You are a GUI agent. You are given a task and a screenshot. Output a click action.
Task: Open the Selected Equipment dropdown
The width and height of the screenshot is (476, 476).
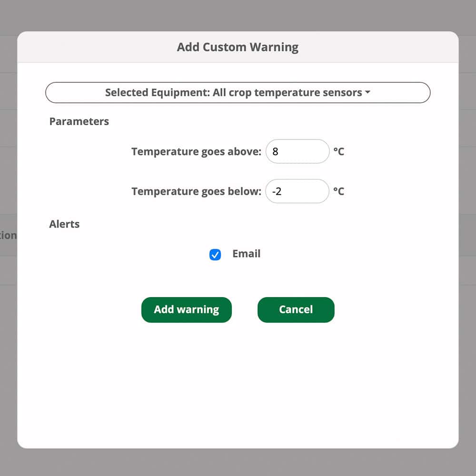(238, 92)
